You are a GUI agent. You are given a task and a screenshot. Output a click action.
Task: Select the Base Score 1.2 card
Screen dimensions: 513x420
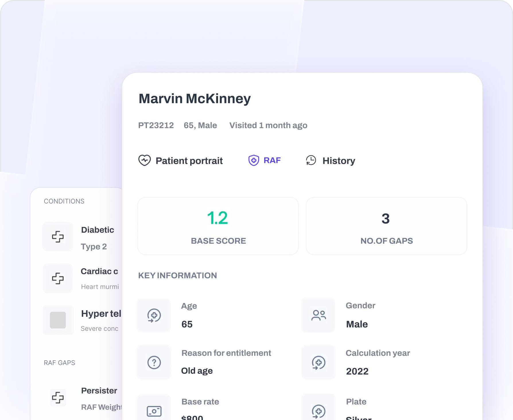[x=218, y=226]
